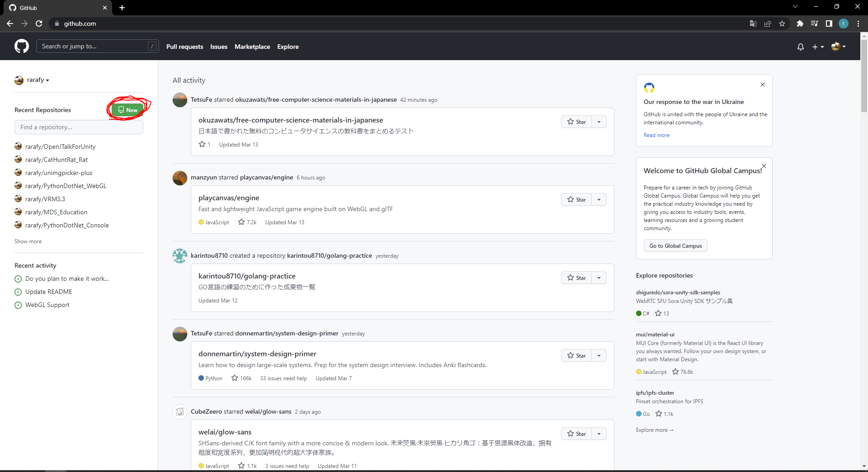This screenshot has height=472, width=868.
Task: Click the green New repository button
Action: 127,110
